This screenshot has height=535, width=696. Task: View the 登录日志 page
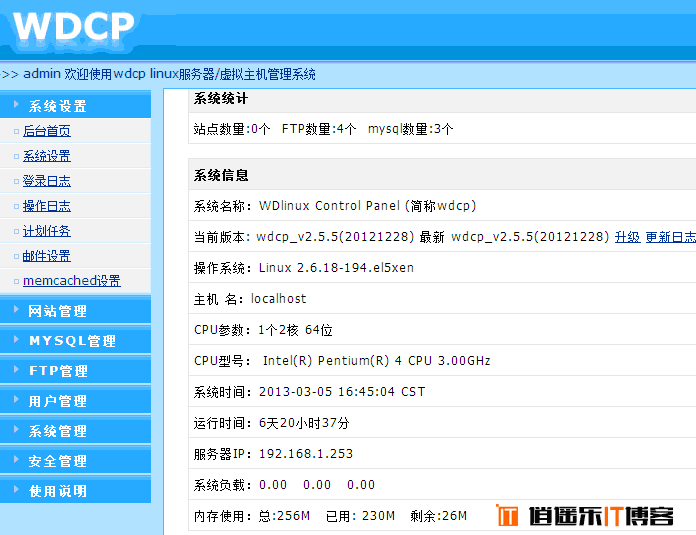tap(47, 181)
